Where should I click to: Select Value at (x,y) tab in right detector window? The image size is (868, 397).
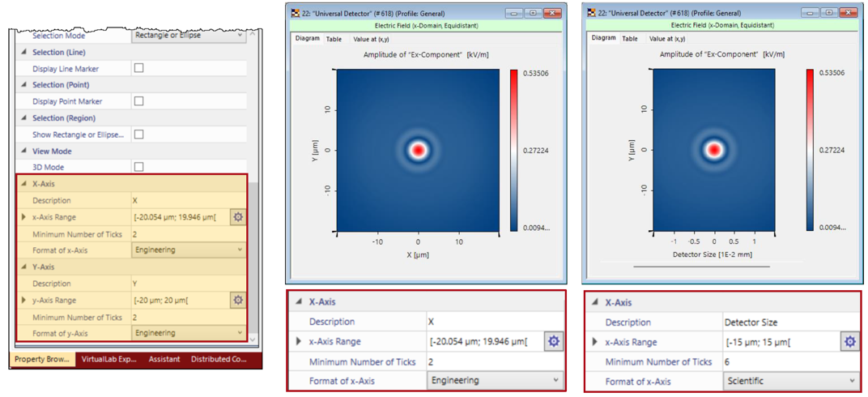(668, 39)
